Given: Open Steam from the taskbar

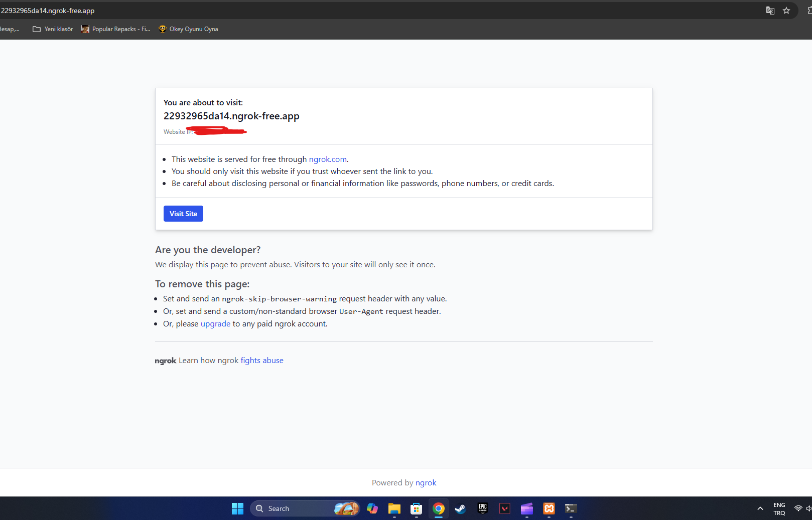Looking at the screenshot, I should coord(460,508).
